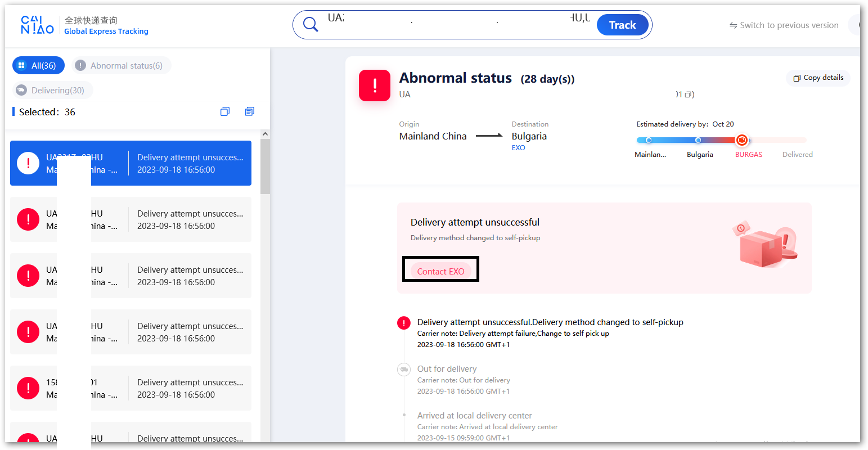Click the red Abnormal status alert icon

[375, 85]
